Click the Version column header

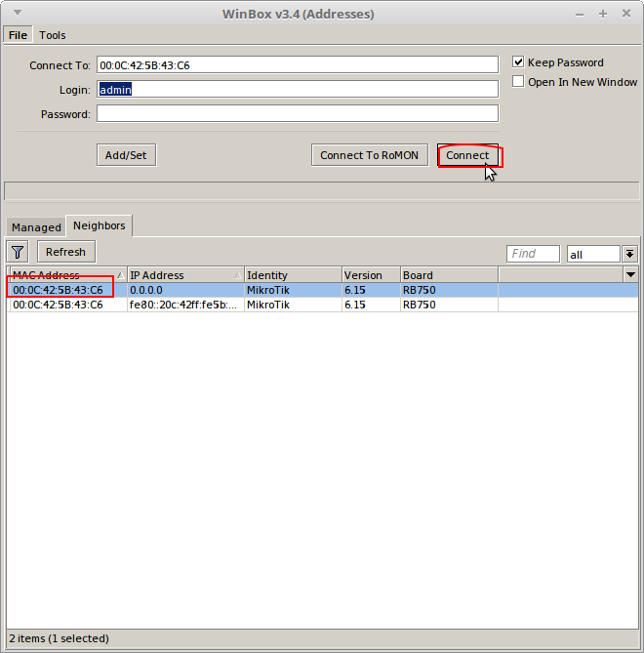pos(371,275)
